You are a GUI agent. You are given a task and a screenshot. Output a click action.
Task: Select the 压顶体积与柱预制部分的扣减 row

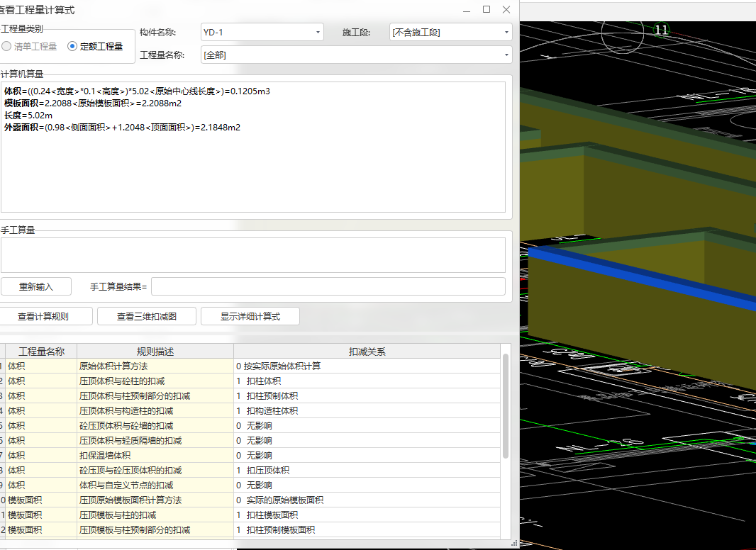click(x=250, y=395)
